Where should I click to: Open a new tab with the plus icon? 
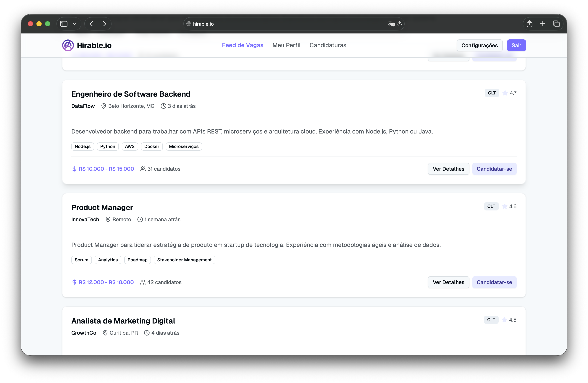click(542, 24)
